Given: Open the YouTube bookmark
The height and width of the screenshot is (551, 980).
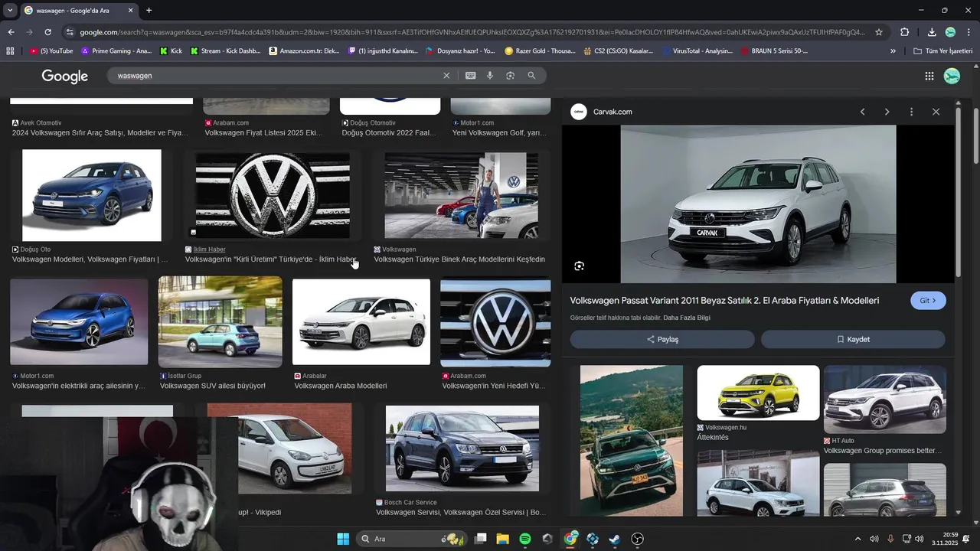Looking at the screenshot, I should [x=51, y=51].
